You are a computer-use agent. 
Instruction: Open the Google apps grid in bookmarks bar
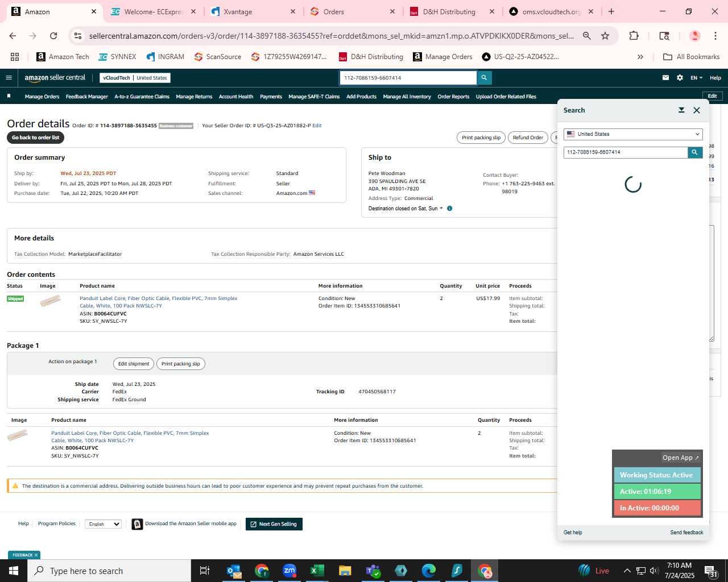tap(15, 57)
